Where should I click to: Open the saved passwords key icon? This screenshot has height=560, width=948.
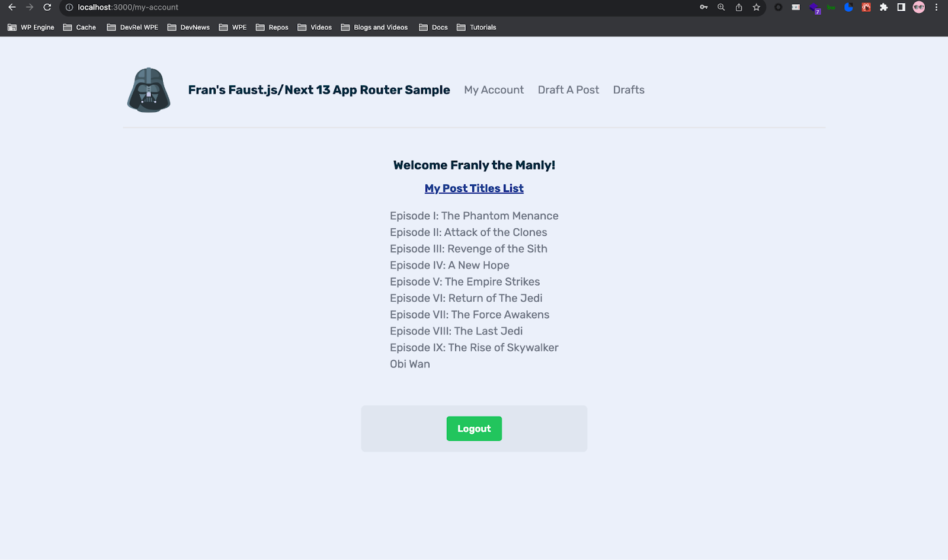(704, 7)
